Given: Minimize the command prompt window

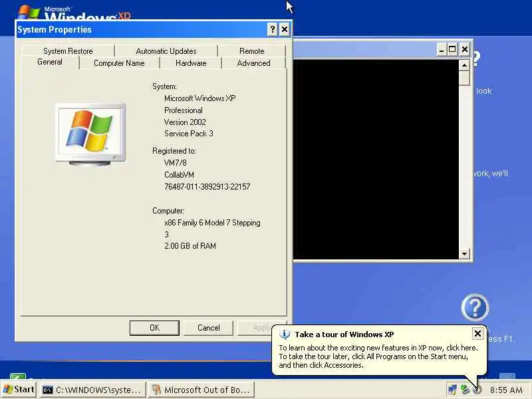Looking at the screenshot, I should (x=441, y=50).
